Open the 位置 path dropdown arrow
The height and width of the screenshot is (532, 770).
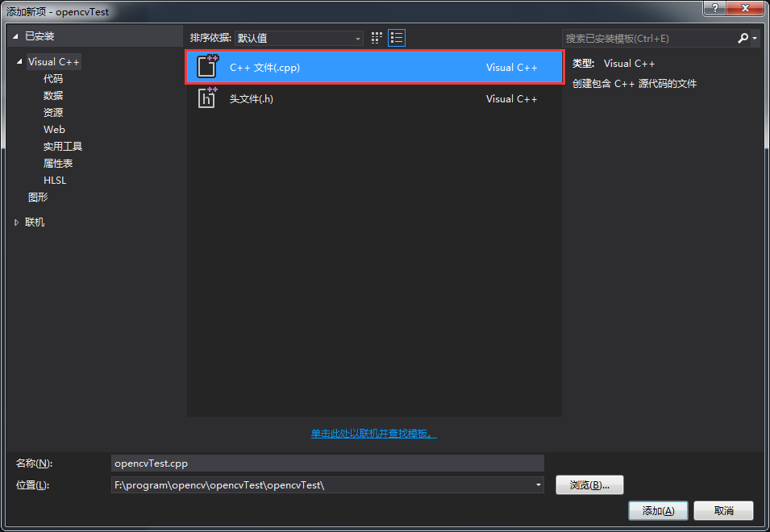[x=539, y=485]
